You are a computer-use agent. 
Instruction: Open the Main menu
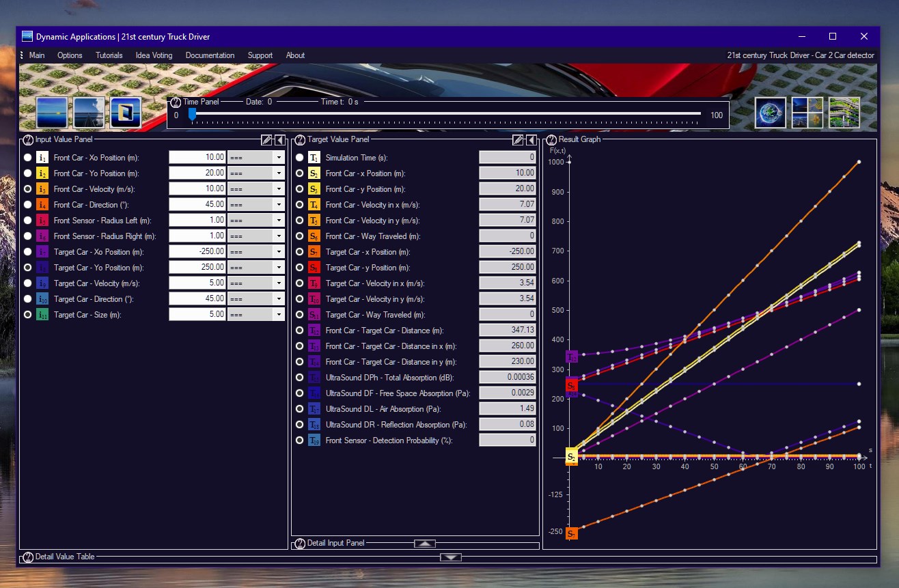(37, 55)
